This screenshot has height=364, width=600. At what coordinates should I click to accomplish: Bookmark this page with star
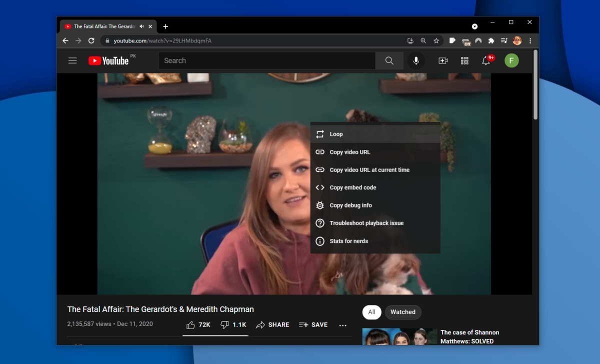(x=436, y=40)
